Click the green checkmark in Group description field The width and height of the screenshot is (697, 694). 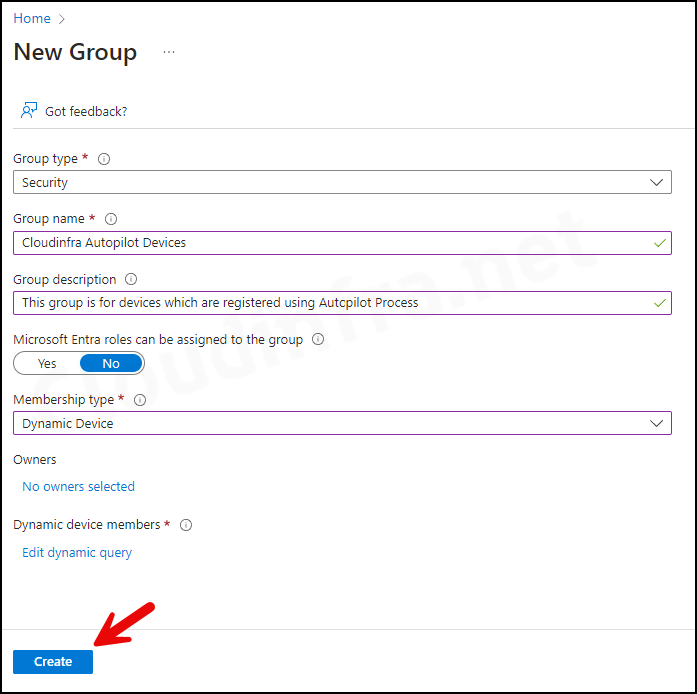660,303
